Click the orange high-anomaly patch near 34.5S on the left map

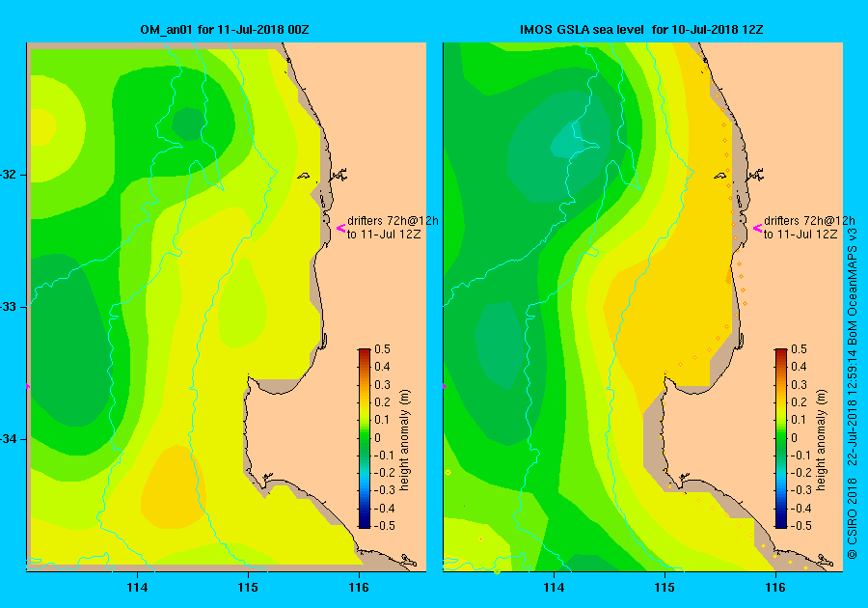pos(174,487)
